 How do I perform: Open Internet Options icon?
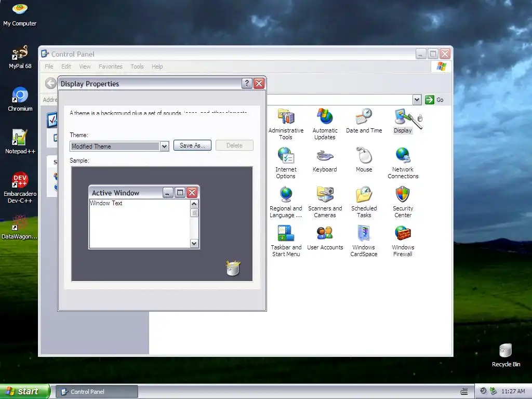286,163
